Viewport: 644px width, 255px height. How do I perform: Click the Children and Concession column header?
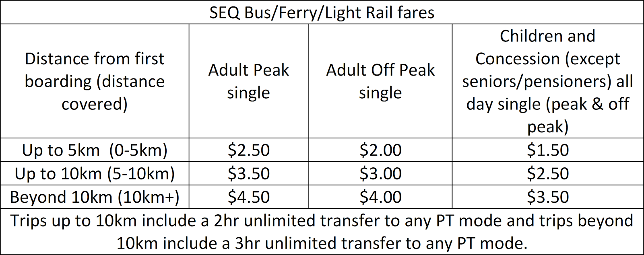[547, 81]
